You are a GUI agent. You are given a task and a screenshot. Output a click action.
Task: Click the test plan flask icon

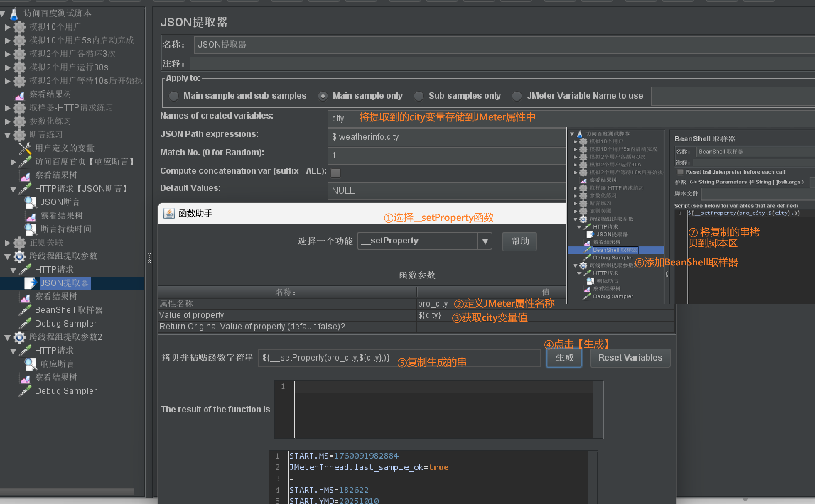14,13
